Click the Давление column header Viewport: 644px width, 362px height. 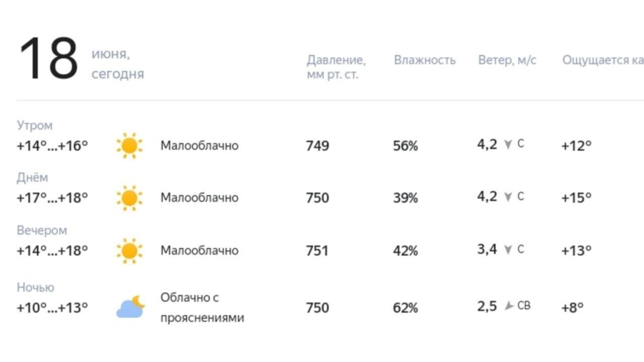click(x=336, y=67)
